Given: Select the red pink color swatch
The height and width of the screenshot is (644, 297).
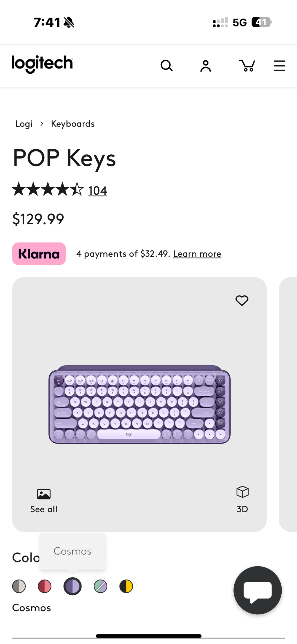Looking at the screenshot, I should click(x=45, y=586).
